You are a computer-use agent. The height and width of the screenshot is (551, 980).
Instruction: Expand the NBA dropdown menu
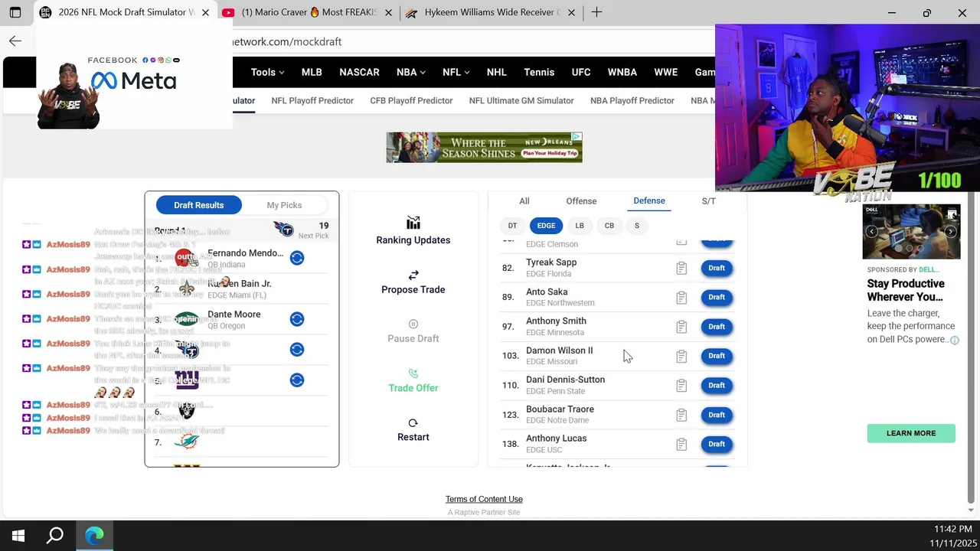coord(410,72)
